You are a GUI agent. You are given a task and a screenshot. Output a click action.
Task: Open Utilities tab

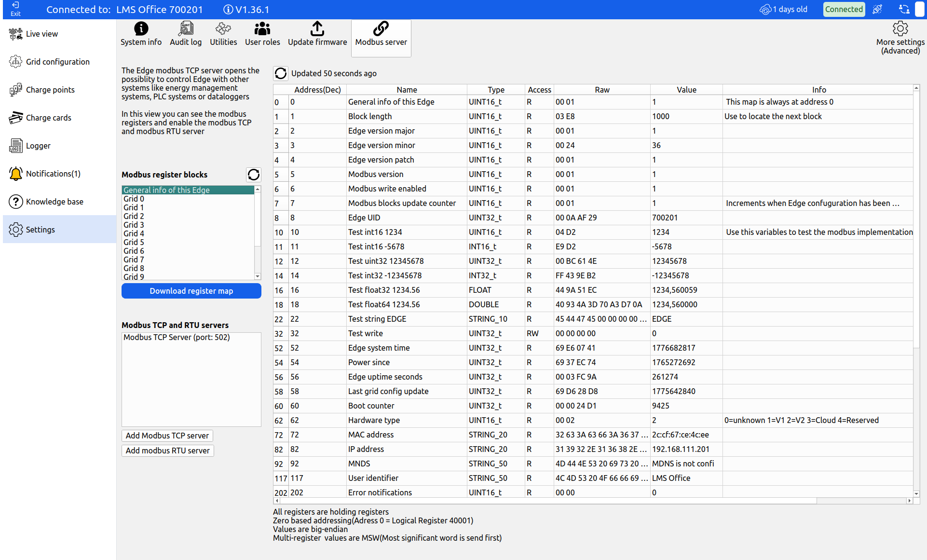click(223, 34)
